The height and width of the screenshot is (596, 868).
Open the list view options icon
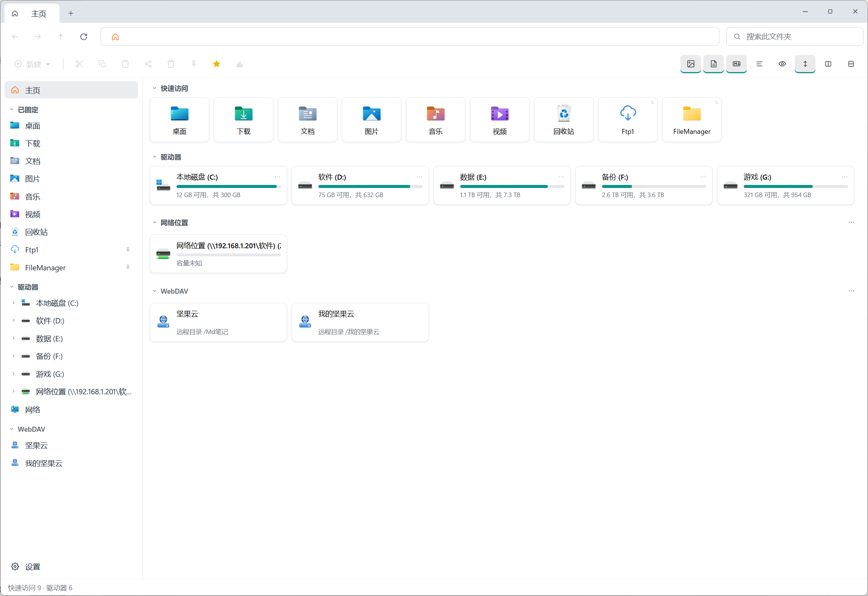(x=759, y=64)
